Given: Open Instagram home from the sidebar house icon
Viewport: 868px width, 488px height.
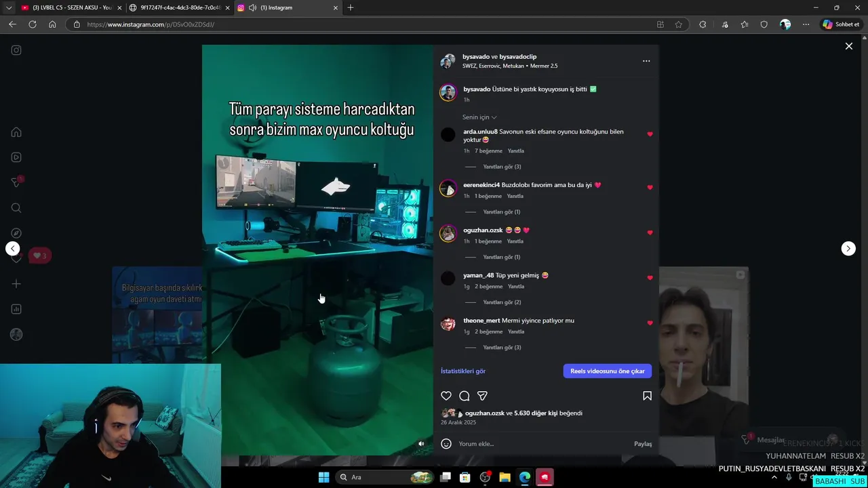Looking at the screenshot, I should [16, 132].
